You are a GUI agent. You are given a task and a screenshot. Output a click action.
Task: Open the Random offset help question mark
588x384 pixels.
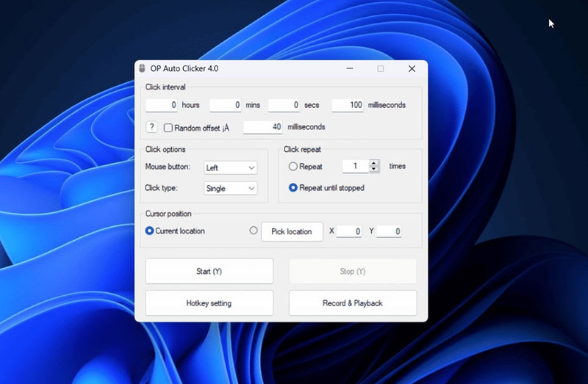(151, 127)
